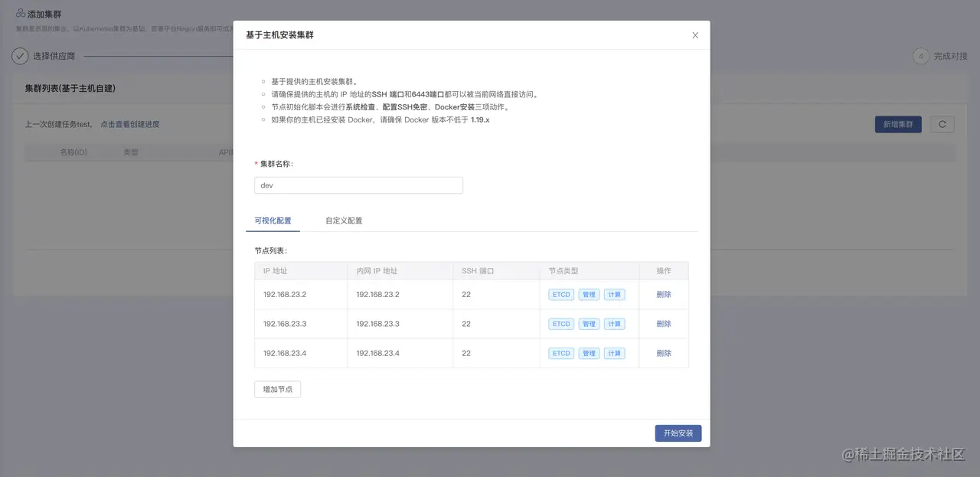The width and height of the screenshot is (980, 477).
Task: Toggle the ETCD role on node 192.168.23.2
Action: [x=560, y=294]
